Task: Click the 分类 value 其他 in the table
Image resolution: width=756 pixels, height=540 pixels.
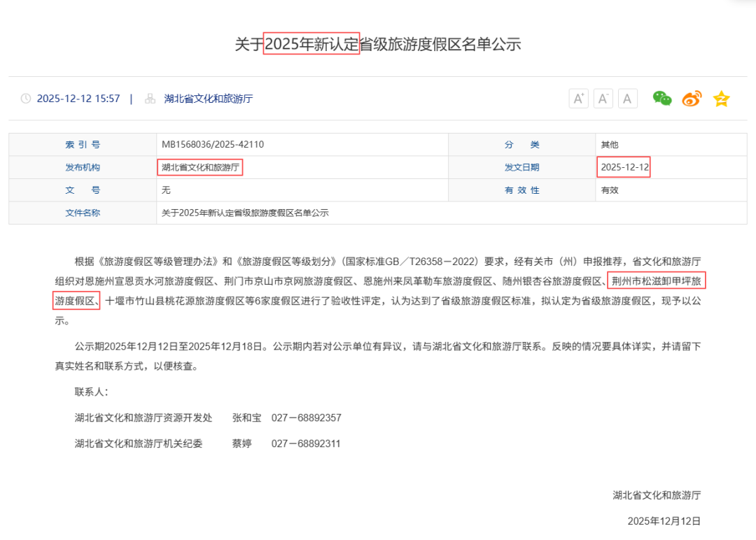Action: (x=609, y=145)
